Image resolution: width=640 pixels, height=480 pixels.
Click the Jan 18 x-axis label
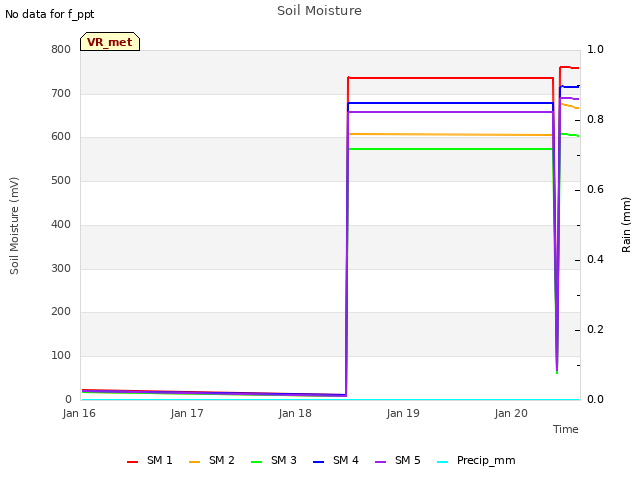click(295, 413)
